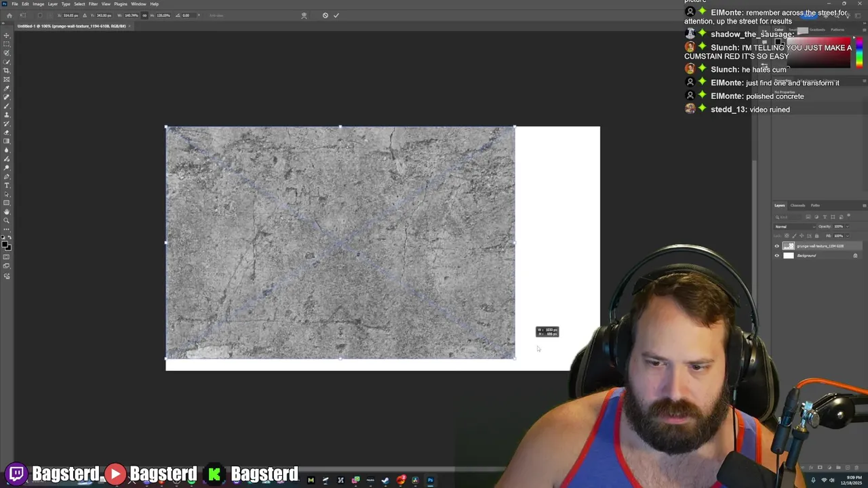
Task: Toggle adjustment layer filter in Layers panel
Action: (x=816, y=217)
